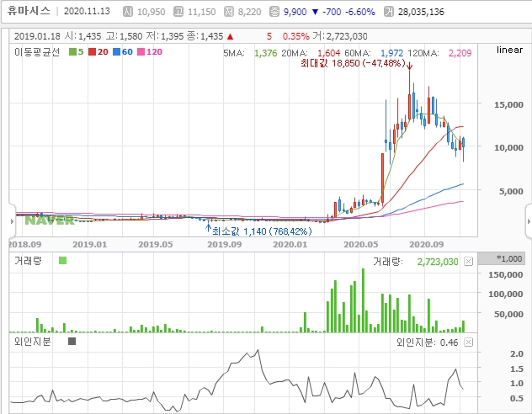
Task: Click the 외인지분: 0.46 value
Action: [427, 342]
